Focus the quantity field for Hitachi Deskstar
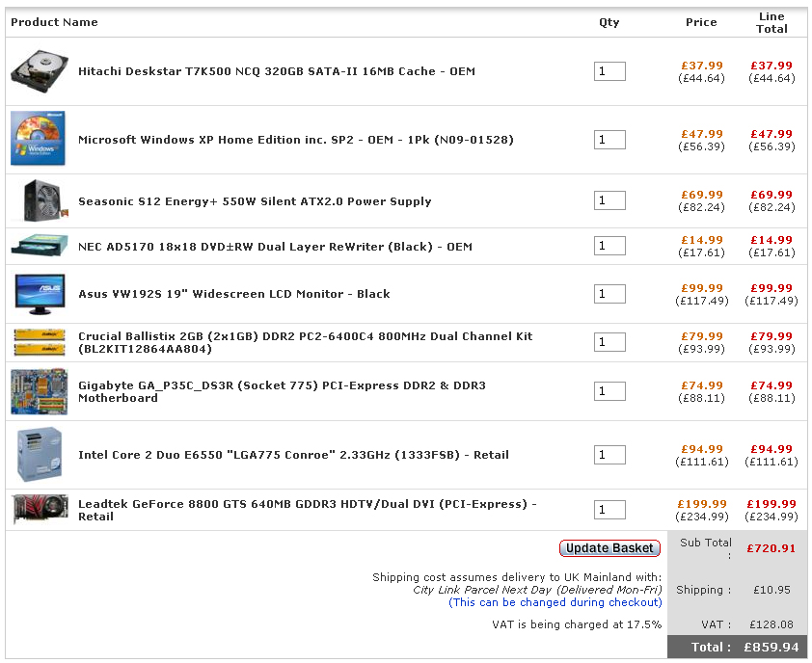Viewport: 812px width, 663px height. pyautogui.click(x=609, y=71)
